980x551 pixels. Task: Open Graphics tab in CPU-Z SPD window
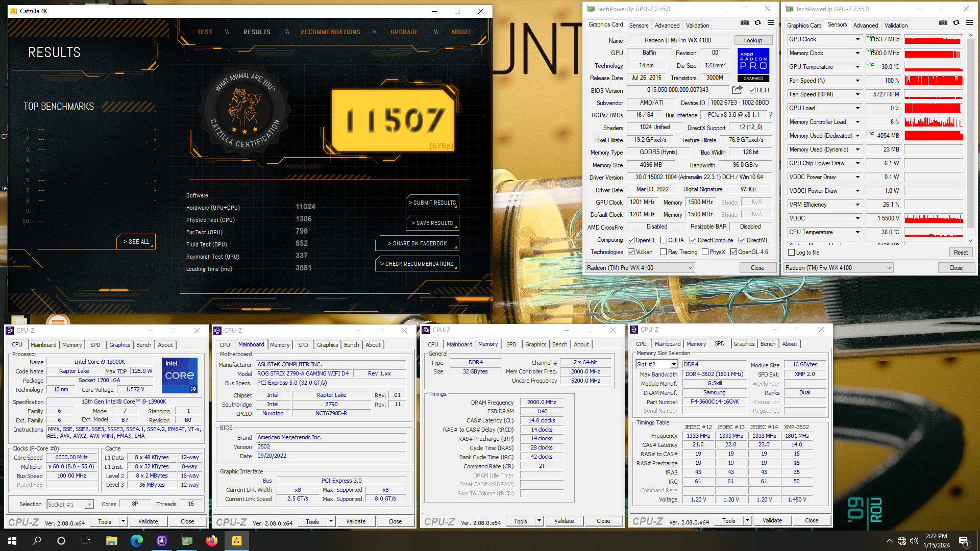tap(744, 344)
